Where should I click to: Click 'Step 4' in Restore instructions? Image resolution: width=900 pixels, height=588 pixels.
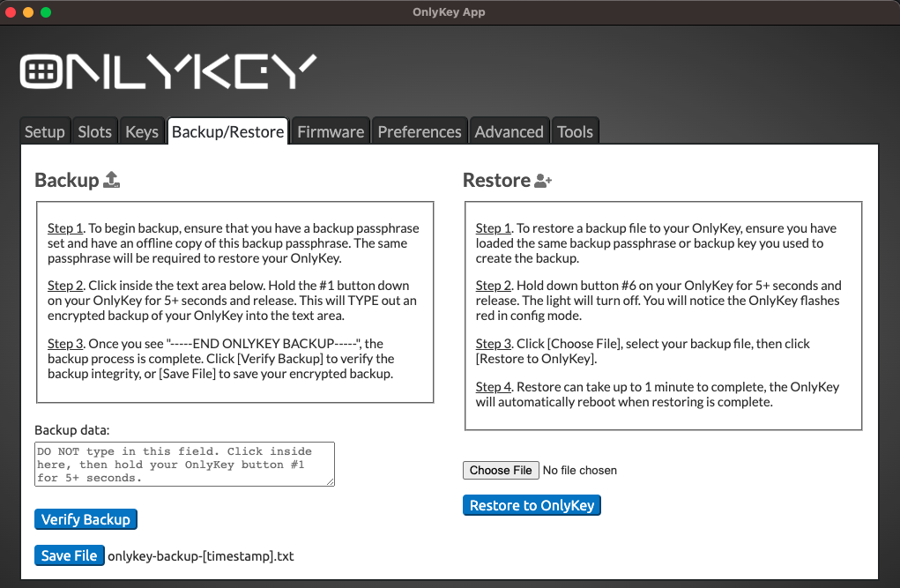[493, 386]
